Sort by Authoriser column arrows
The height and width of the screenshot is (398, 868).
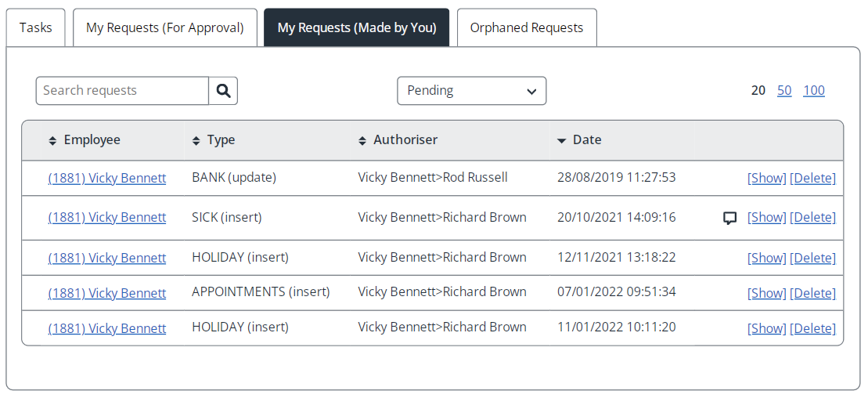click(x=362, y=141)
